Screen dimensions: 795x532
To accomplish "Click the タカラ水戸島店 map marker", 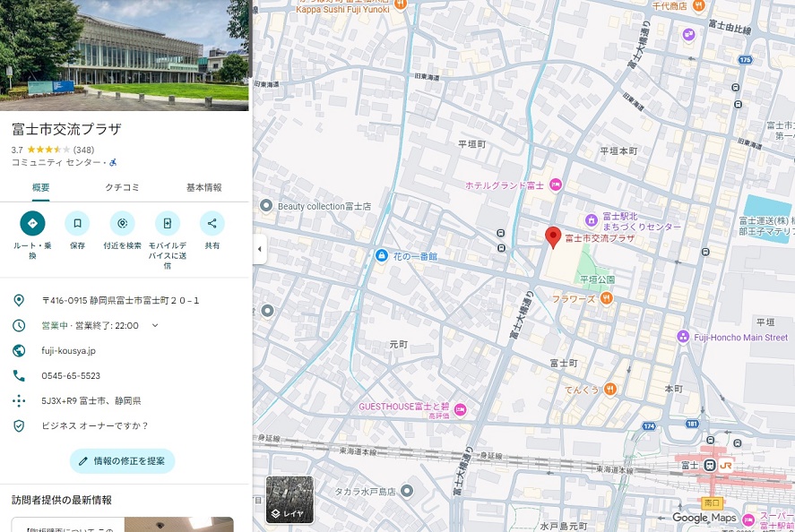I will click(407, 491).
